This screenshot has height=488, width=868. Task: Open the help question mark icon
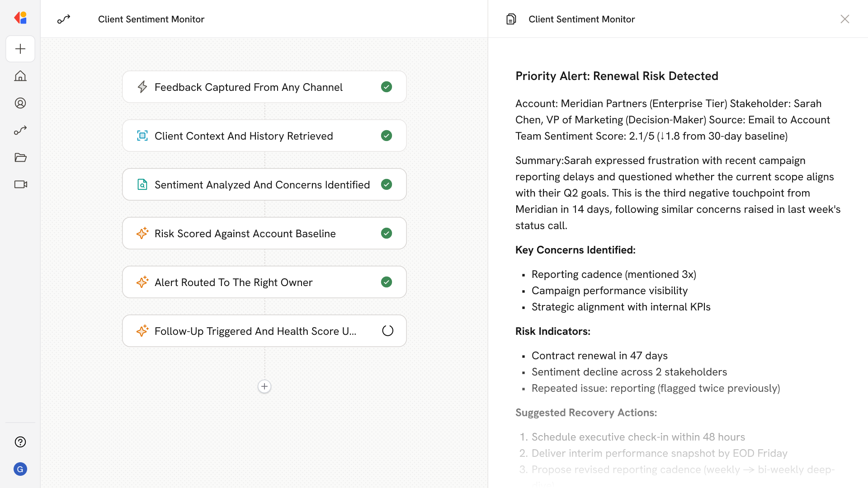tap(20, 442)
